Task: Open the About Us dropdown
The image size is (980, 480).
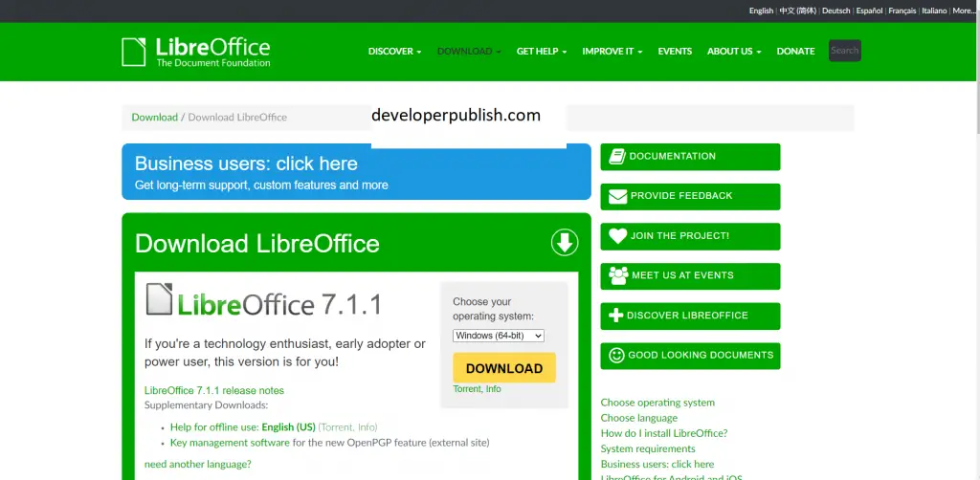Action: [x=734, y=52]
